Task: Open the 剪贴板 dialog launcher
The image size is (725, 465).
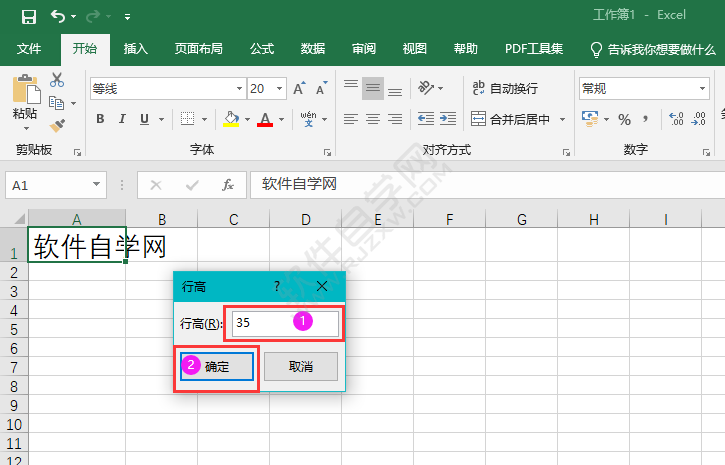Action: 77,152
